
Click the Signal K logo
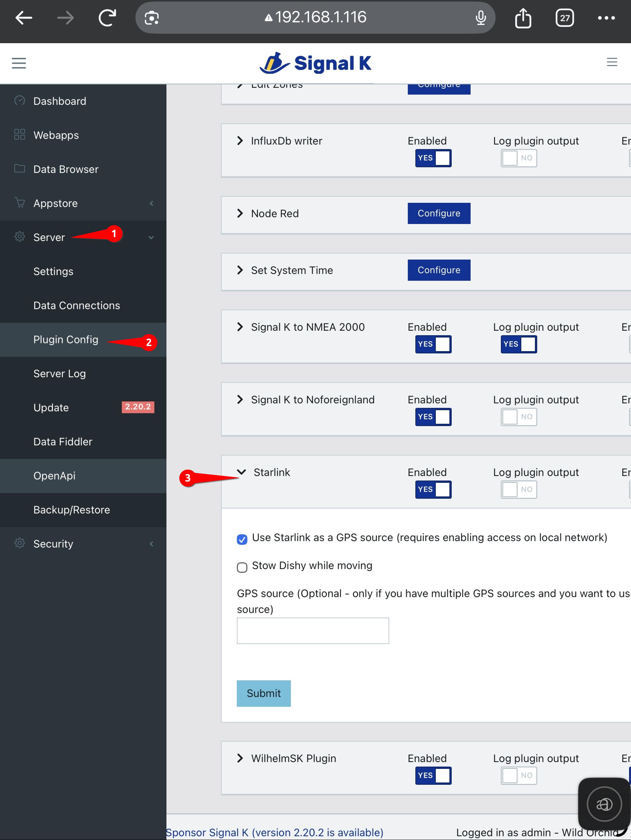(315, 63)
